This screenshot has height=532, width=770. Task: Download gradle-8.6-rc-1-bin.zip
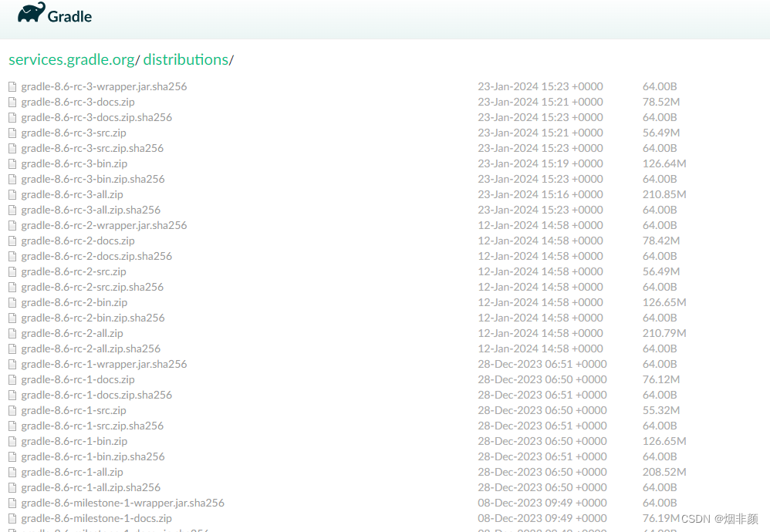point(74,442)
